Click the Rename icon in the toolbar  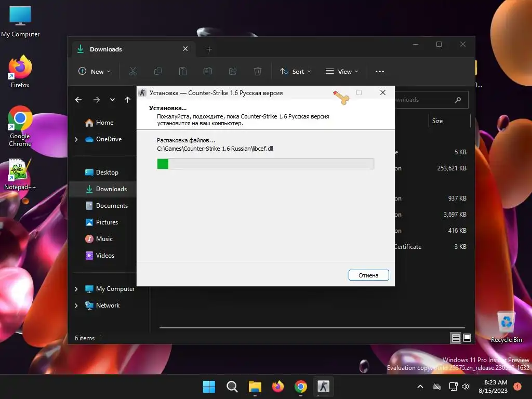(208, 71)
